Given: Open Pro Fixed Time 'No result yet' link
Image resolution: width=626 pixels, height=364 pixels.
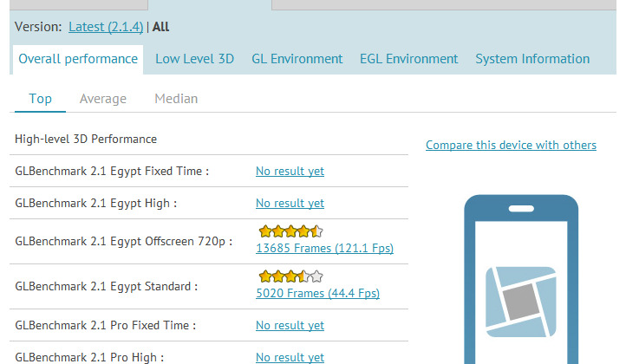Looking at the screenshot, I should pos(290,326).
